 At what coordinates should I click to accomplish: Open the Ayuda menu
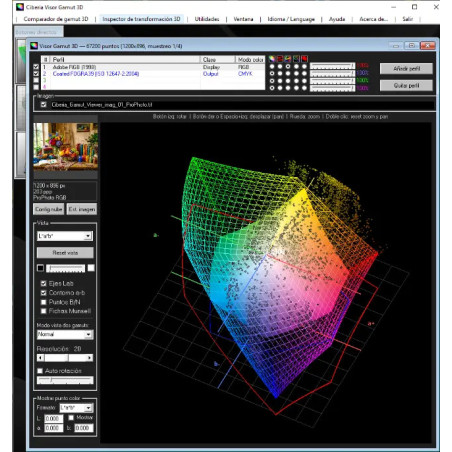point(337,19)
